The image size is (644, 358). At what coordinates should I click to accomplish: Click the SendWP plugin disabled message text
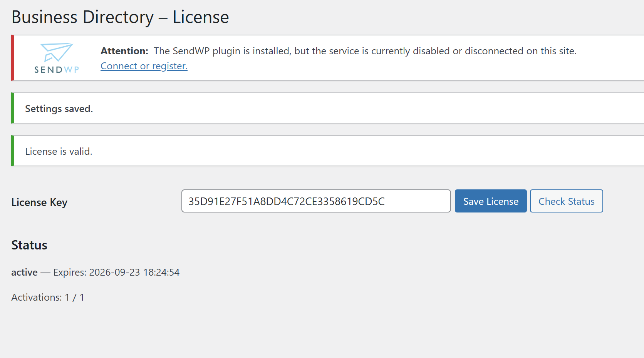pos(365,51)
